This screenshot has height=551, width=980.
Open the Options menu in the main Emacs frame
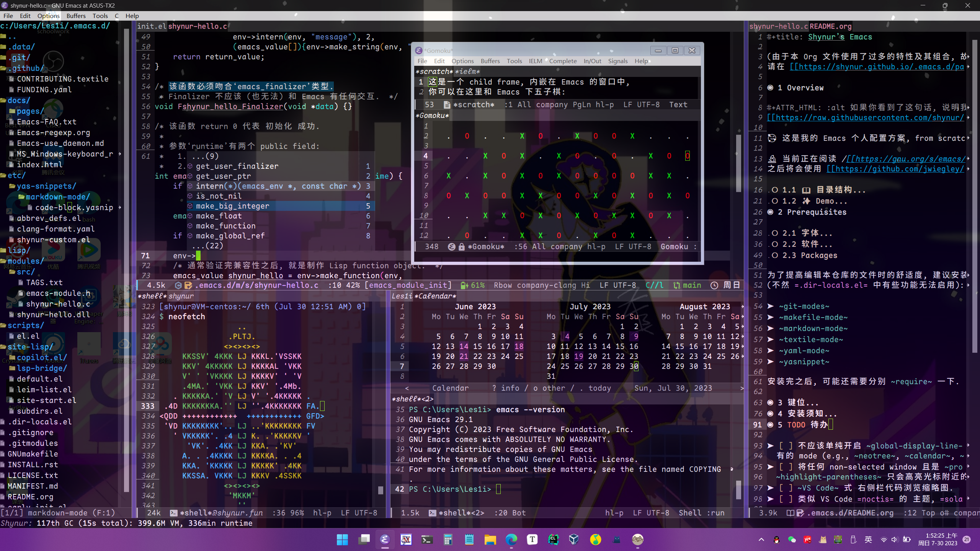(x=48, y=16)
